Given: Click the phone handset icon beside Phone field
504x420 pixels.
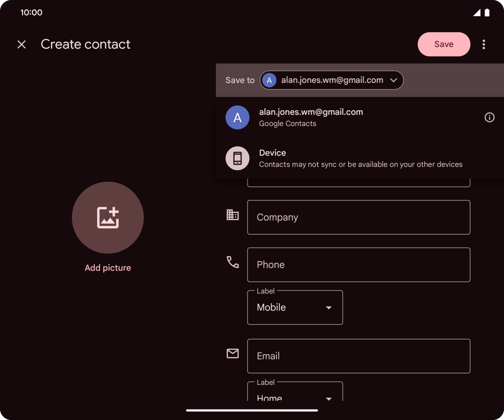Looking at the screenshot, I should click(232, 262).
